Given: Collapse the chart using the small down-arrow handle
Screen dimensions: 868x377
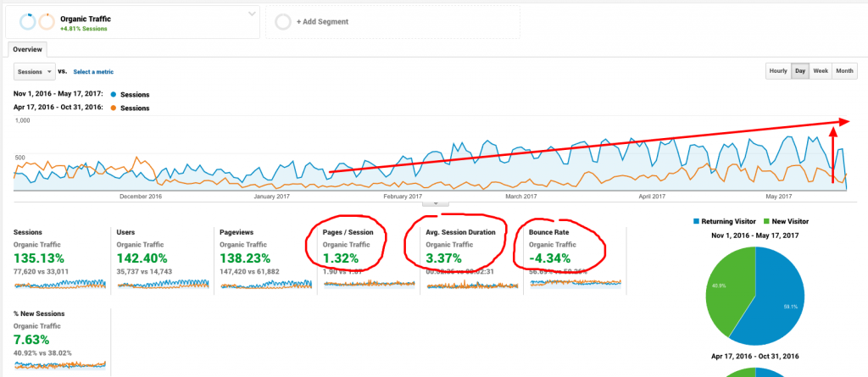Looking at the screenshot, I should tap(437, 203).
